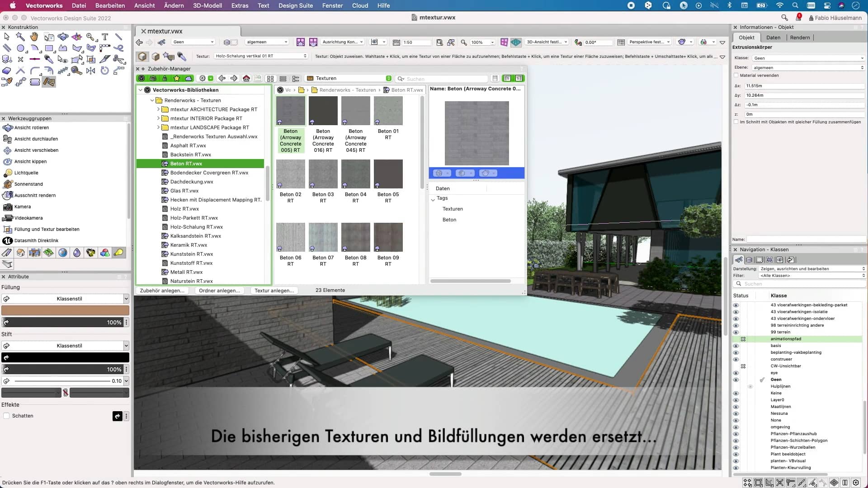Switch to the Daten tab in Informationen - Objekt
This screenshot has width=868, height=488.
pyautogui.click(x=773, y=38)
